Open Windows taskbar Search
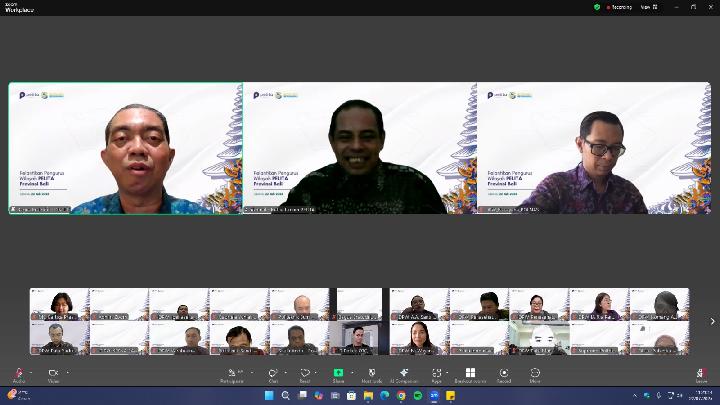Viewport: 720px width, 405px height. point(286,395)
